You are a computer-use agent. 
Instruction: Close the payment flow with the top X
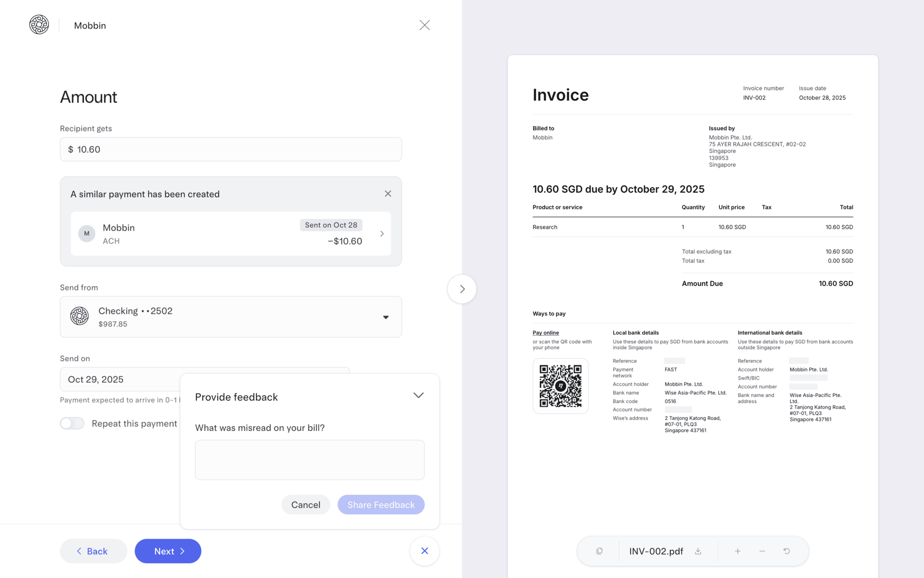[424, 25]
